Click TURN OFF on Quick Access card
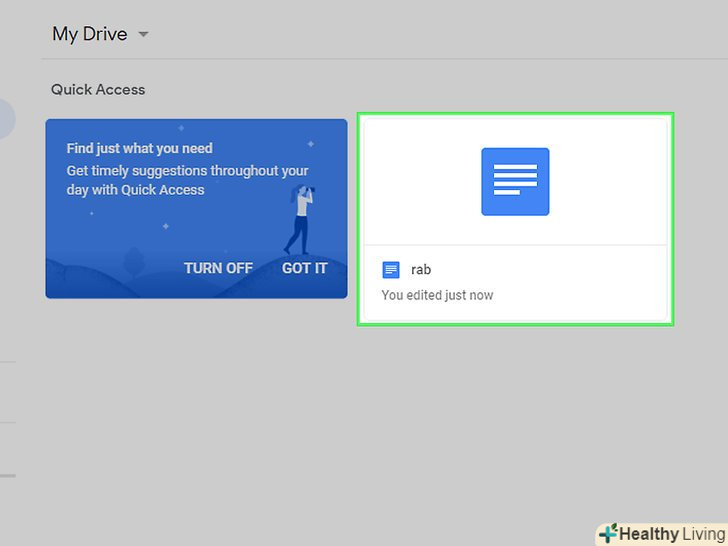728x546 pixels. (x=218, y=268)
